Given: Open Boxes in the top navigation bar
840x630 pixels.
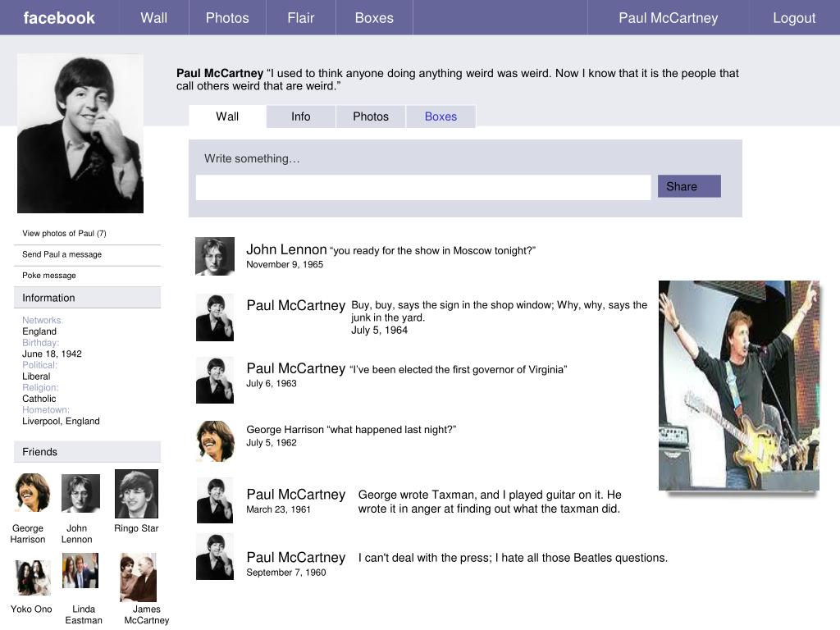Looking at the screenshot, I should (x=374, y=18).
